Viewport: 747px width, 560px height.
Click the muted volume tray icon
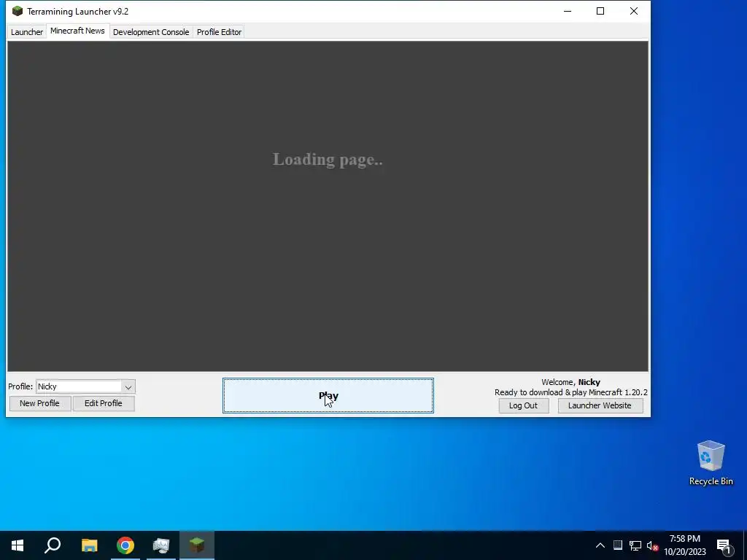(652, 545)
